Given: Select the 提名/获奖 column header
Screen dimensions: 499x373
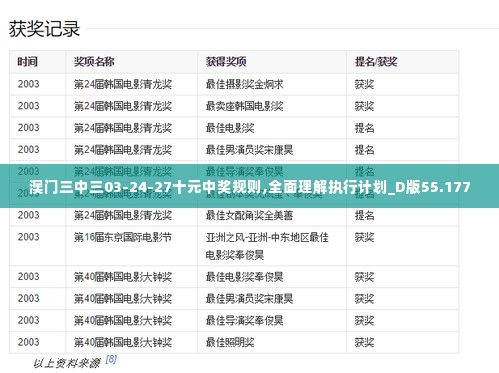Looking at the screenshot, I should pyautogui.click(x=376, y=62).
